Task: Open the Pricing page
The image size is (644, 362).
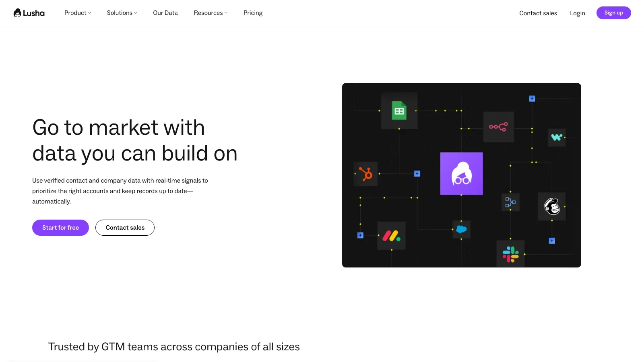Action: pyautogui.click(x=253, y=13)
